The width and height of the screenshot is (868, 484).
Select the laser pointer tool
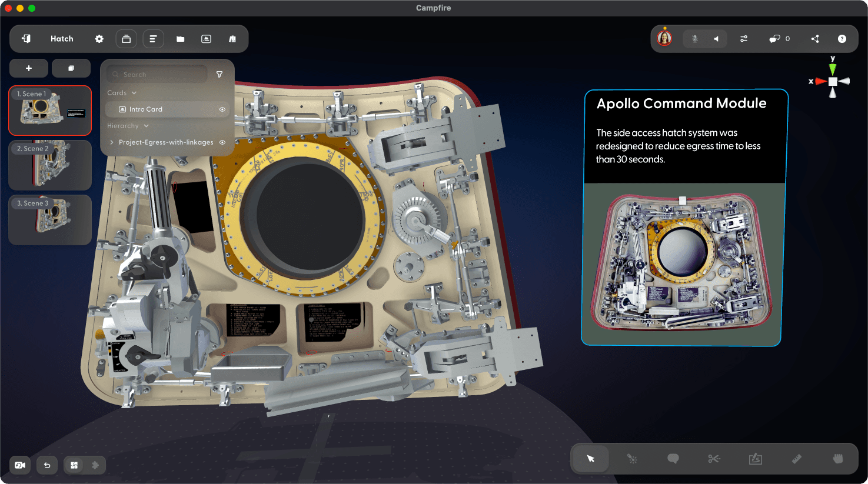click(632, 459)
